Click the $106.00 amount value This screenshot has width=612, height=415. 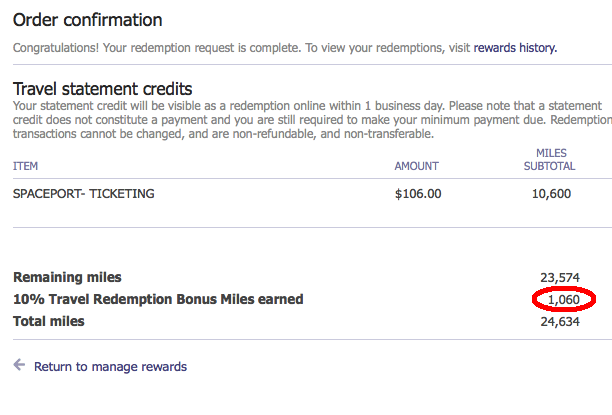tap(418, 194)
